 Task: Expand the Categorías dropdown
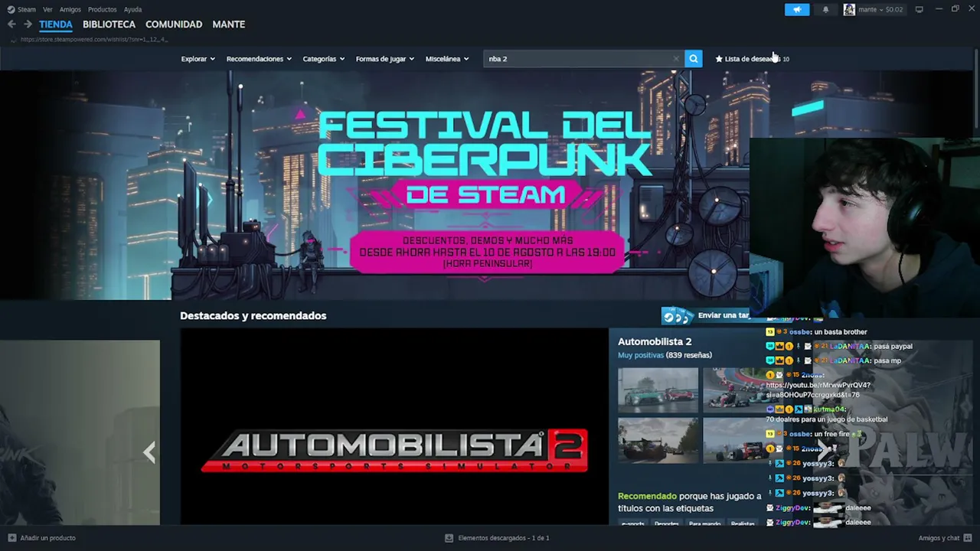tap(324, 59)
